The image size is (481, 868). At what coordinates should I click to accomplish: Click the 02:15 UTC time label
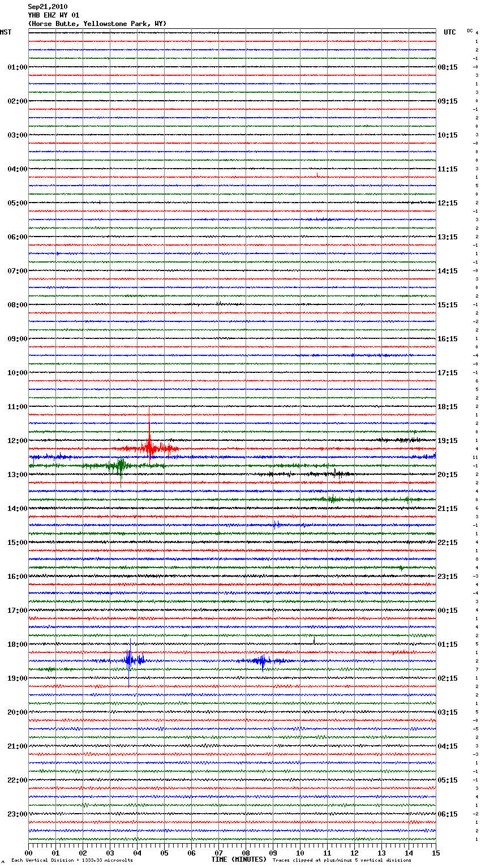pos(448,678)
